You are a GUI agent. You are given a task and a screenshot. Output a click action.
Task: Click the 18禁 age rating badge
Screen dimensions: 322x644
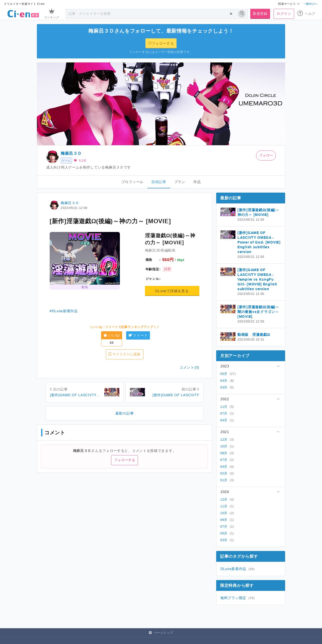[x=167, y=269]
